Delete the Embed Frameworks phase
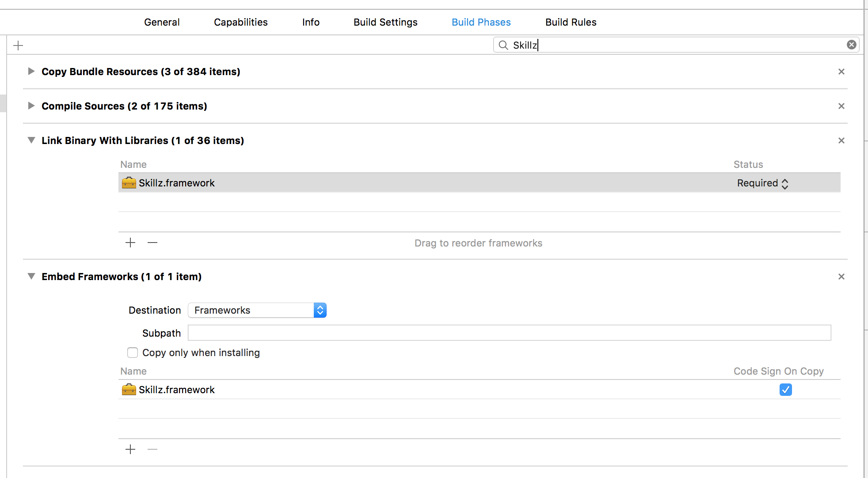 click(841, 277)
